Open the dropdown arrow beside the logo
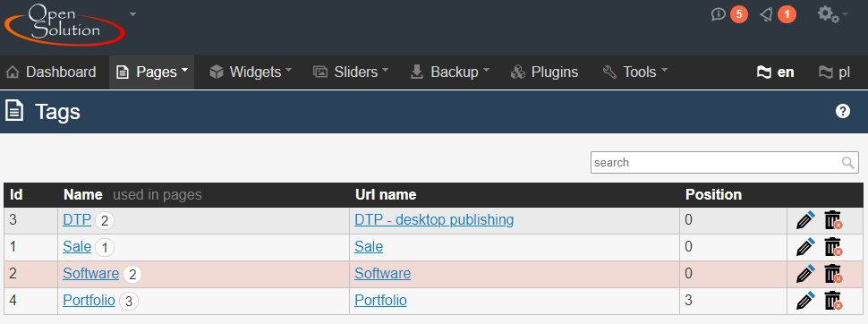 coord(132,13)
